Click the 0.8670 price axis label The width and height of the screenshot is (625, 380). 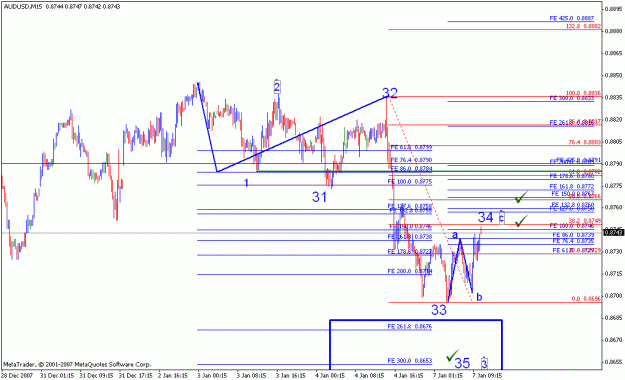pyautogui.click(x=614, y=340)
